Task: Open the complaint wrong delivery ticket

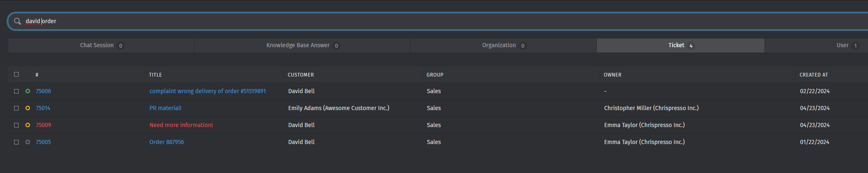Action: pyautogui.click(x=207, y=91)
